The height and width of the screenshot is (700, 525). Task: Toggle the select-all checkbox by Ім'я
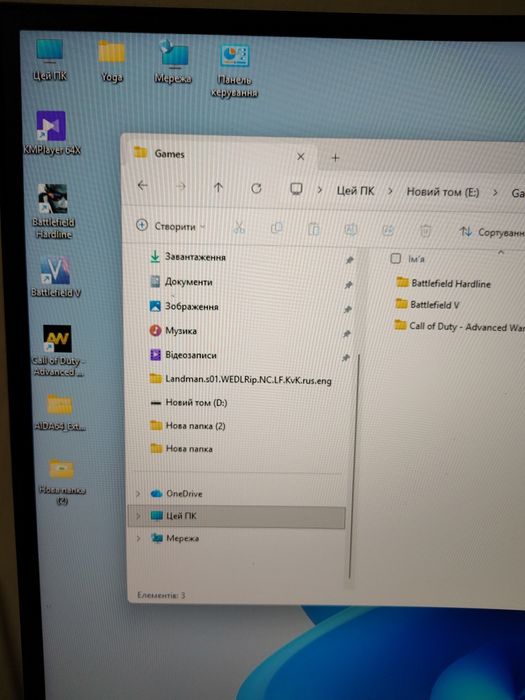[x=396, y=258]
